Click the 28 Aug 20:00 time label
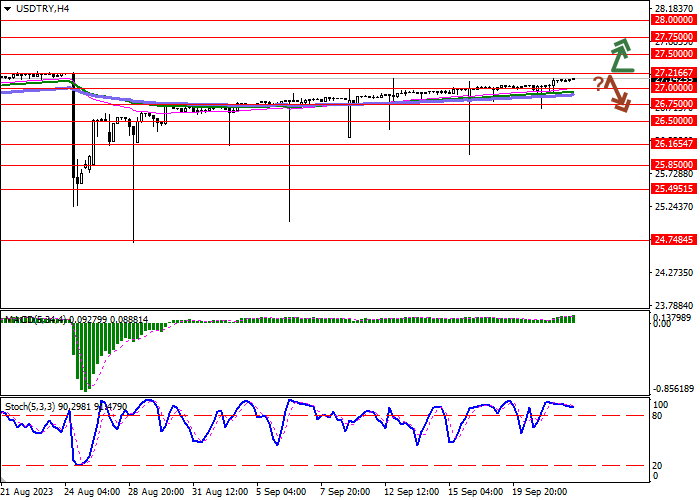The height and width of the screenshot is (500, 700). coord(156,492)
